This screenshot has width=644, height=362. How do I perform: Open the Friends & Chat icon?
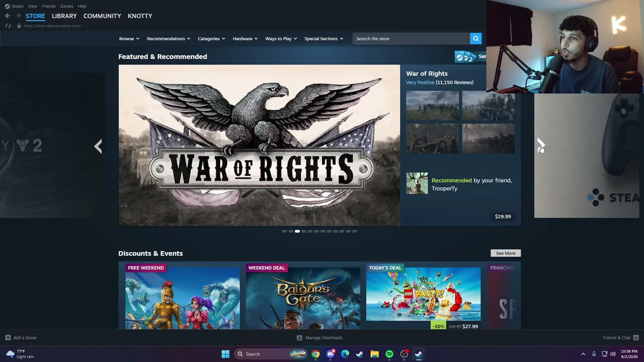[635, 338]
